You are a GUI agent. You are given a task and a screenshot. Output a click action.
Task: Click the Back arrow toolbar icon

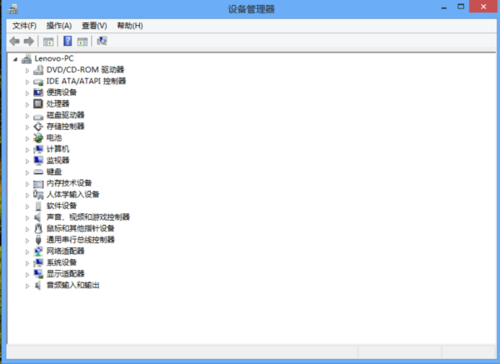[x=15, y=41]
